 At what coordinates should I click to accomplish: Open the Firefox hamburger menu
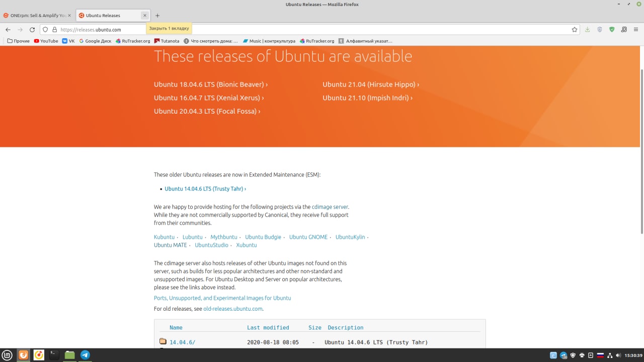click(x=636, y=30)
